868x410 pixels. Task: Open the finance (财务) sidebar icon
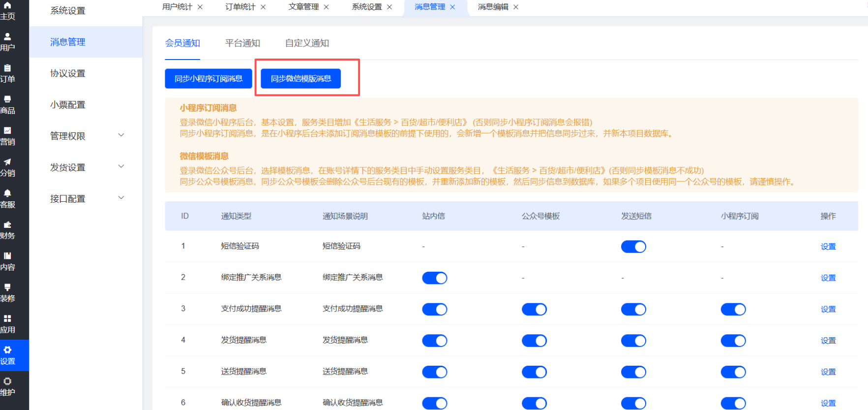(x=7, y=225)
